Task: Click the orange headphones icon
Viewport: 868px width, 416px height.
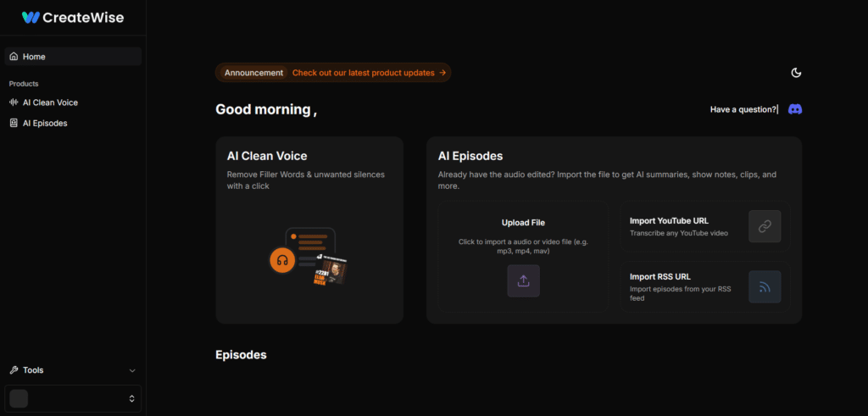Action: coord(283,260)
